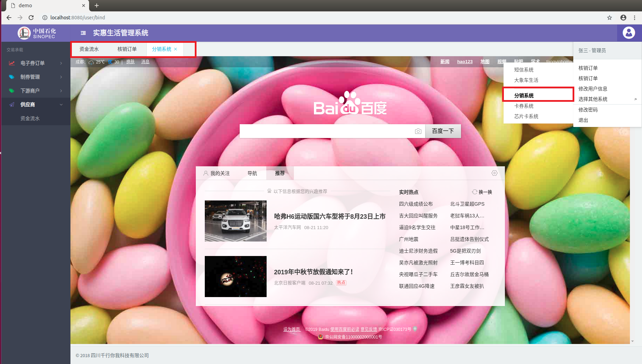This screenshot has width=642, height=364.
Task: Collapse the 供应商 sidebar menu
Action: click(61, 105)
